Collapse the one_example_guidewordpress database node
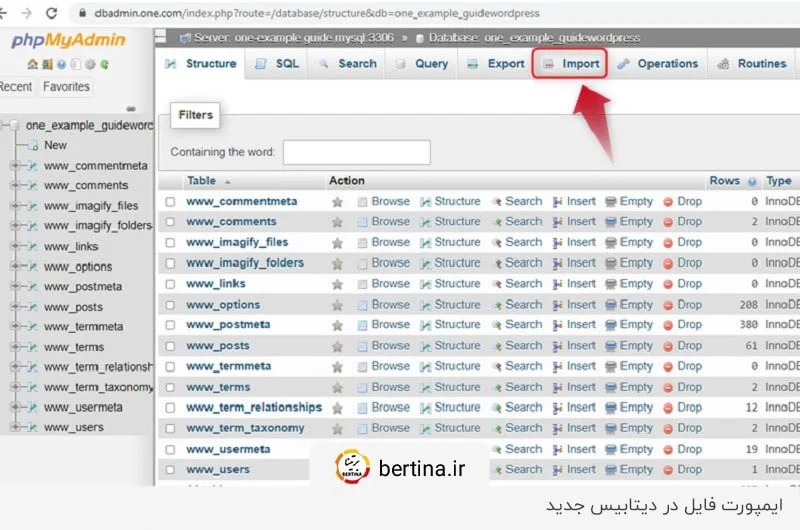 click(x=4, y=125)
